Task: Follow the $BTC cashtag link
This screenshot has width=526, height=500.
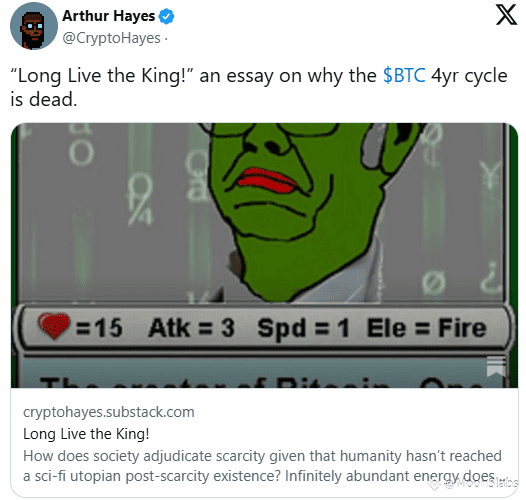Action: [404, 76]
